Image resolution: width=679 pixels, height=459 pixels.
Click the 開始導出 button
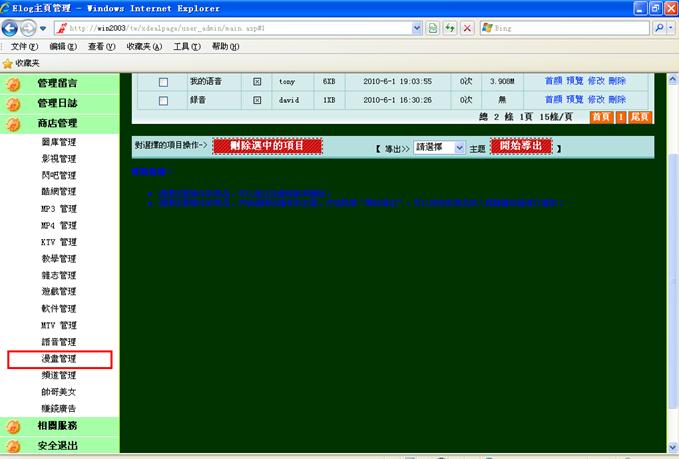point(520,146)
